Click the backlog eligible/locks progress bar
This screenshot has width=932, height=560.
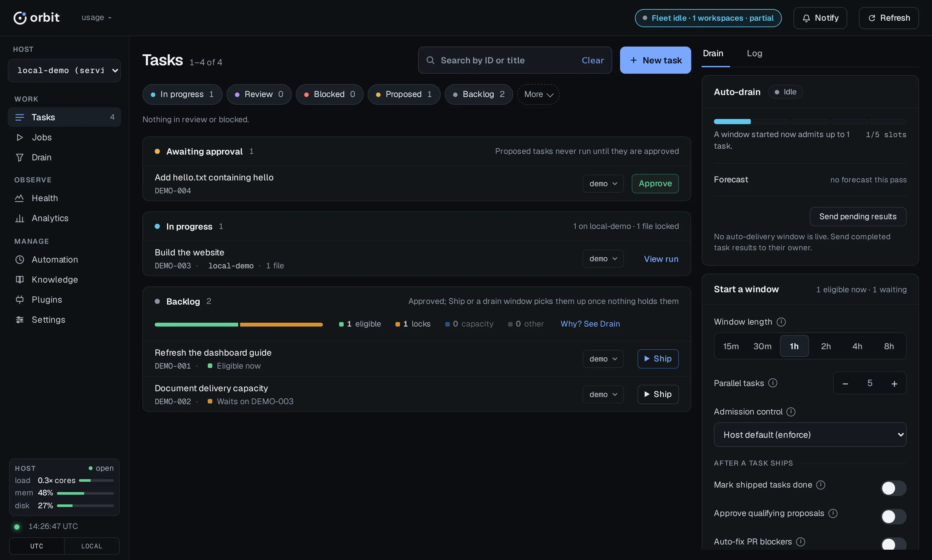pyautogui.click(x=239, y=325)
